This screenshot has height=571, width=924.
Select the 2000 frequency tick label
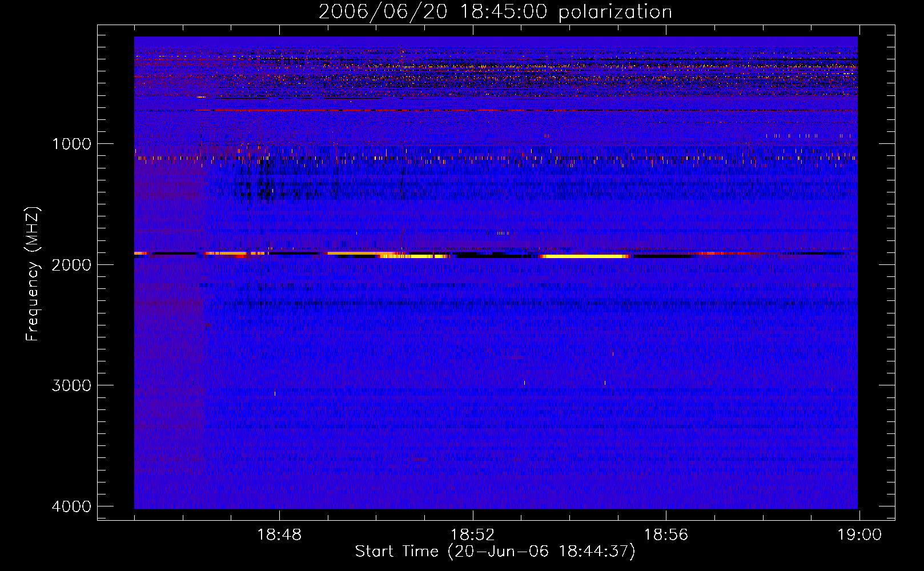click(71, 265)
